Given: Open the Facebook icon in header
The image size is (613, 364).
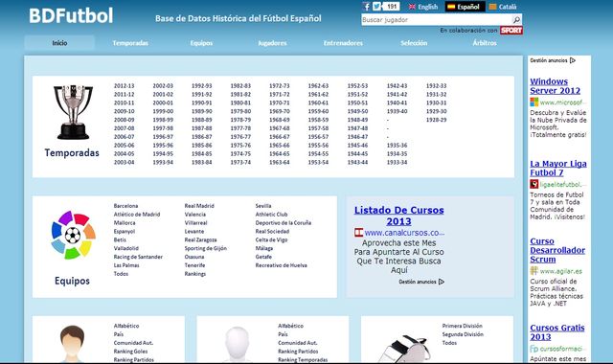Looking at the screenshot, I should (x=366, y=7).
